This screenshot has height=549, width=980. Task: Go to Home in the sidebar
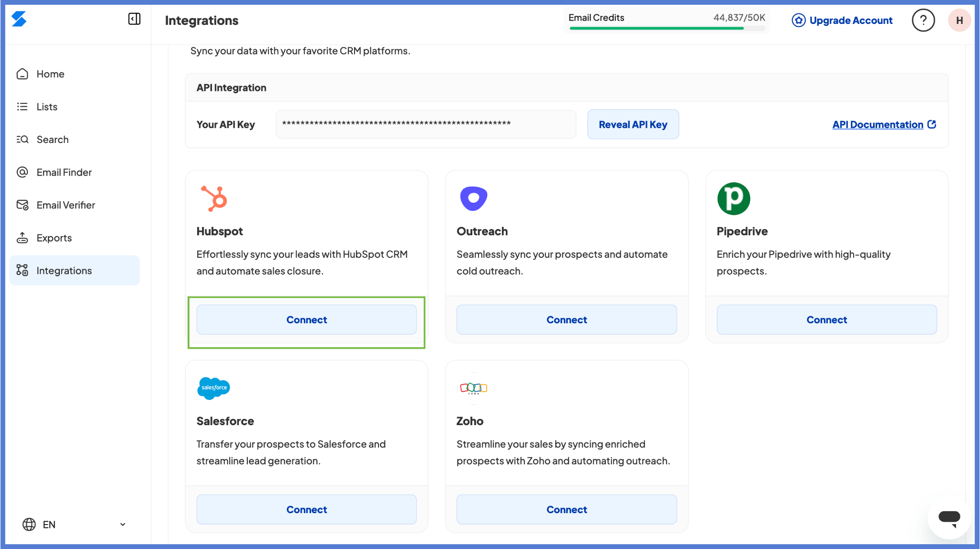click(75, 74)
